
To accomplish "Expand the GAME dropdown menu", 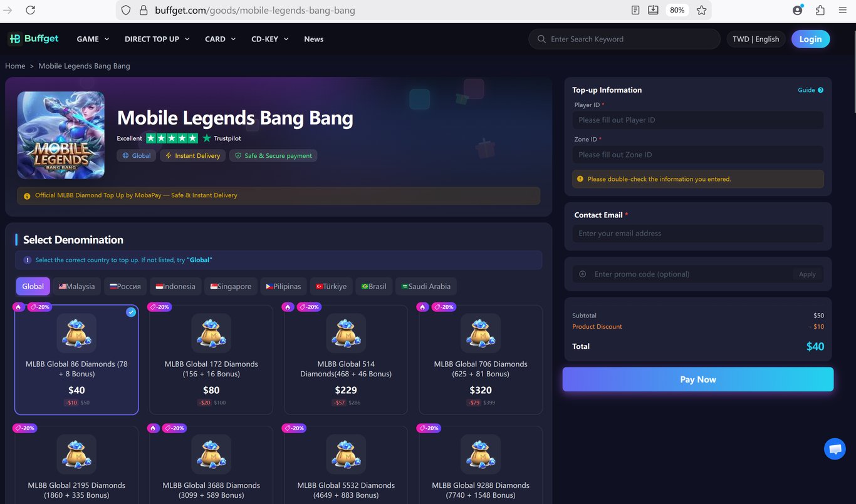I will click(93, 39).
